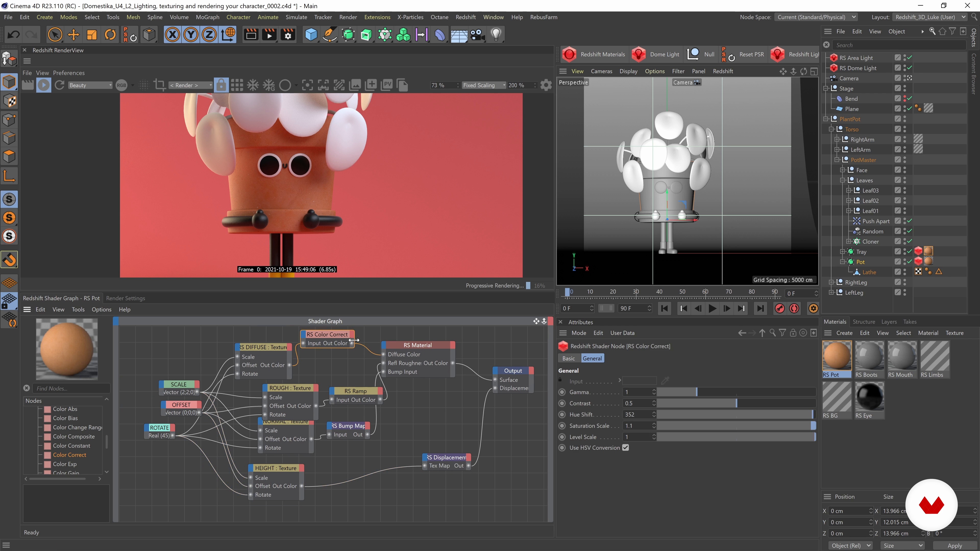This screenshot has width=980, height=551.
Task: Open the Beauty AOV dropdown
Action: click(x=91, y=85)
